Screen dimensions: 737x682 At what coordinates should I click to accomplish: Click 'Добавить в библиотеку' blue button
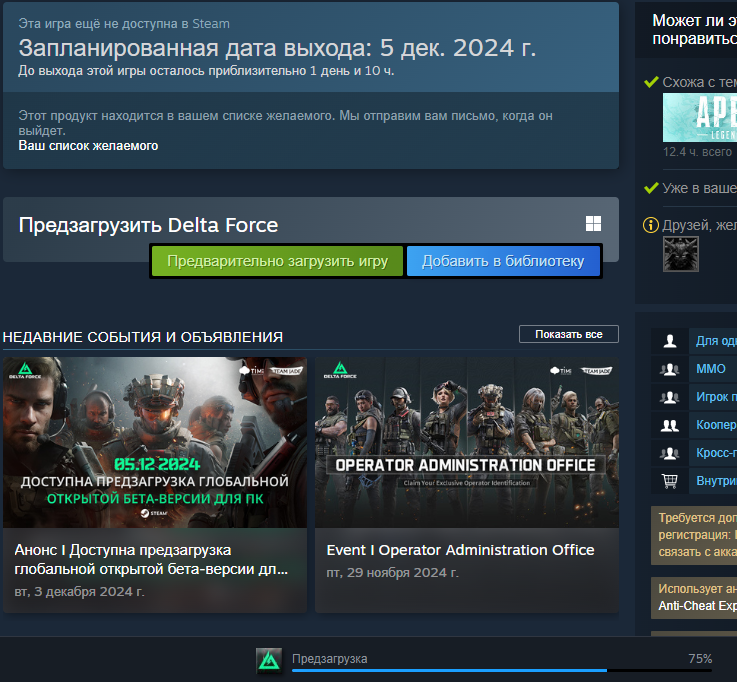point(503,261)
